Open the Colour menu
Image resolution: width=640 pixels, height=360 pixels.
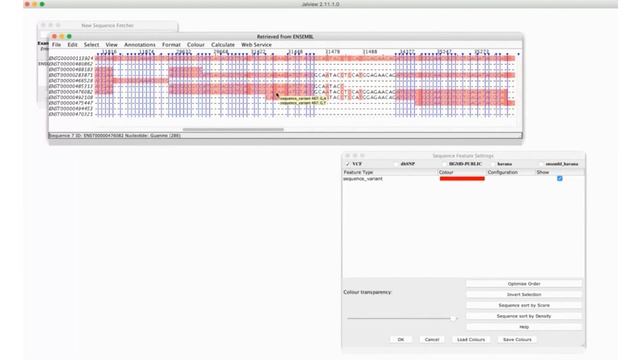[196, 44]
